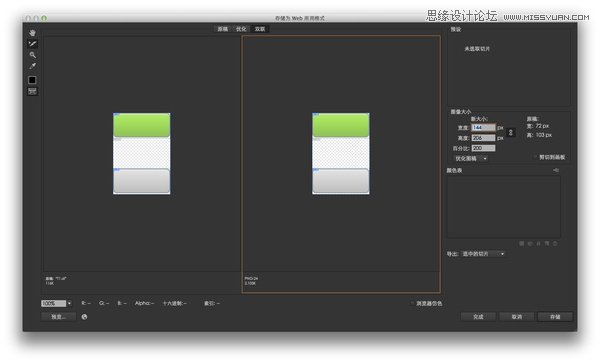600x363 pixels.
Task: Select the Eyedropper tool
Action: click(33, 66)
